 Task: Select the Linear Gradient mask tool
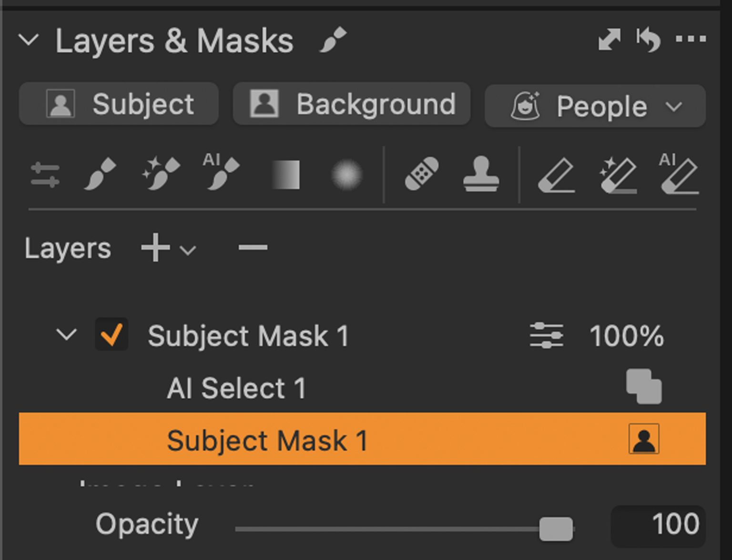[x=286, y=175]
